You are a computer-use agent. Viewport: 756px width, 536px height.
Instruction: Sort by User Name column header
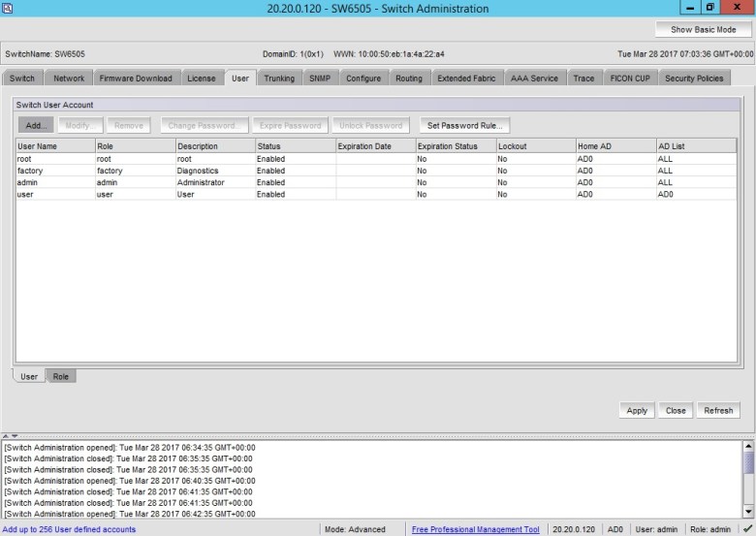pos(54,146)
